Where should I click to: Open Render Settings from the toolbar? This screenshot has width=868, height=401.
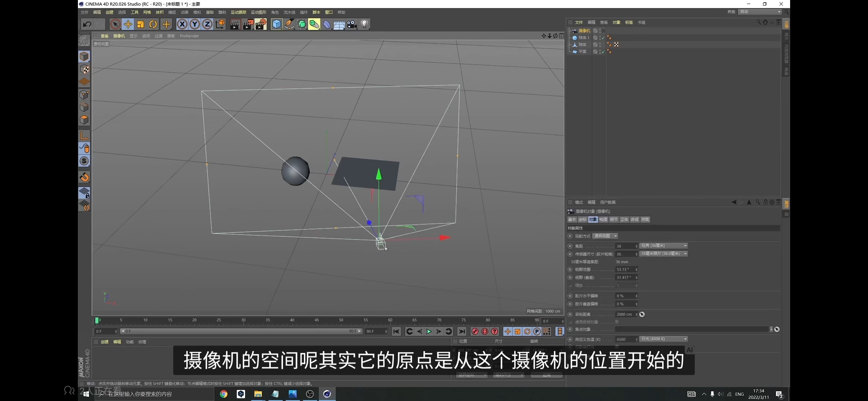261,24
